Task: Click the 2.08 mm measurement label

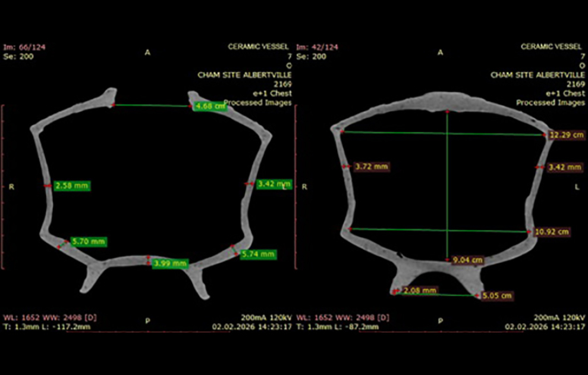Action: coord(420,290)
